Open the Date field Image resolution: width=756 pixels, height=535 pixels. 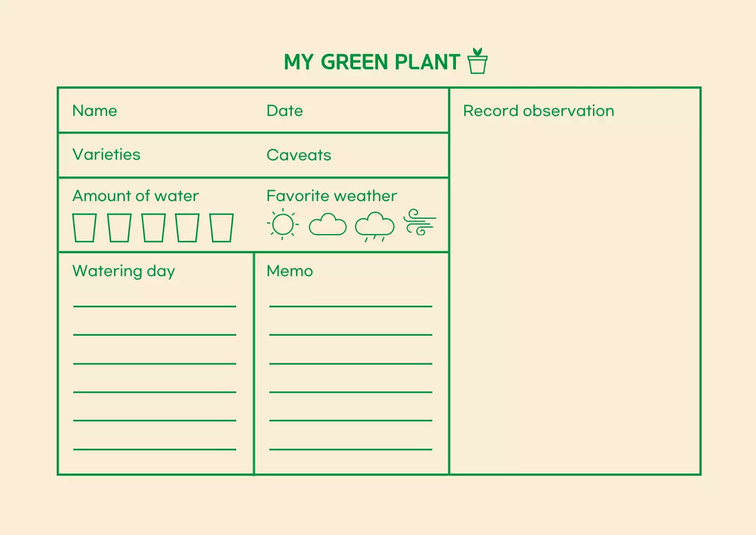[285, 111]
